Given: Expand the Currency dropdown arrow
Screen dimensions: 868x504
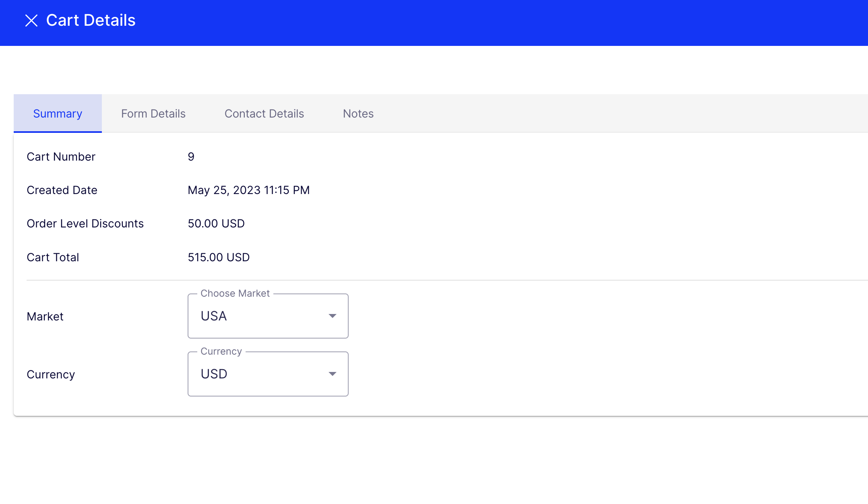Looking at the screenshot, I should pyautogui.click(x=332, y=374).
